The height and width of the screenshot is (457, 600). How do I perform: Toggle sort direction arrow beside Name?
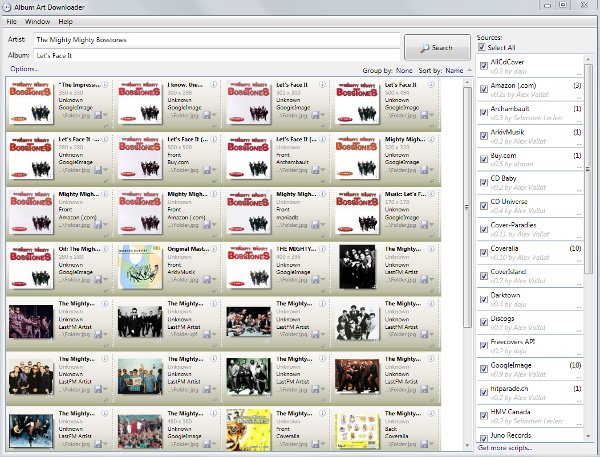tap(469, 70)
